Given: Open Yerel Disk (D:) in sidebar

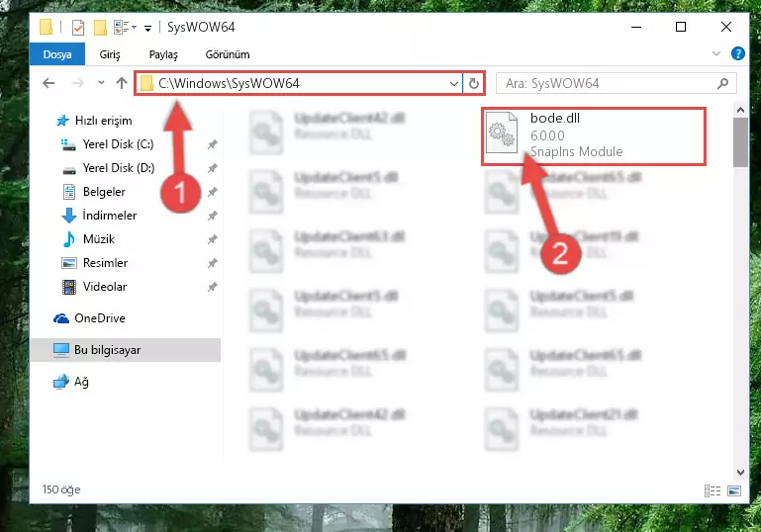Looking at the screenshot, I should tap(118, 168).
